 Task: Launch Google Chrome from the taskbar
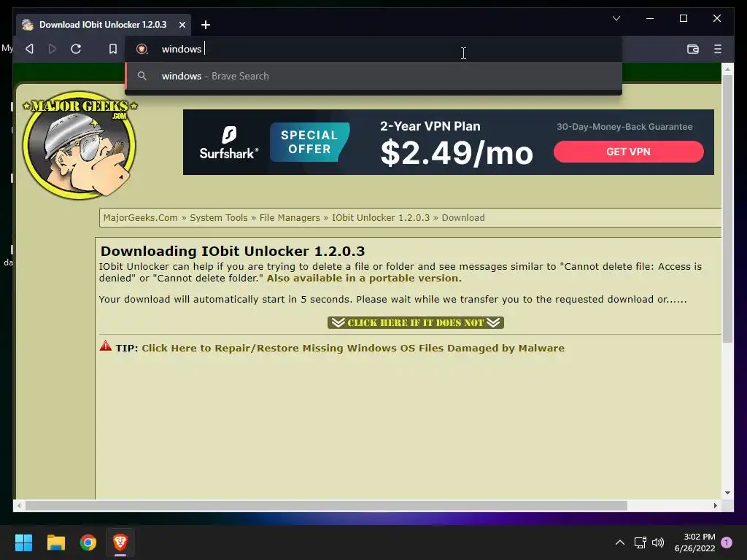click(x=88, y=542)
